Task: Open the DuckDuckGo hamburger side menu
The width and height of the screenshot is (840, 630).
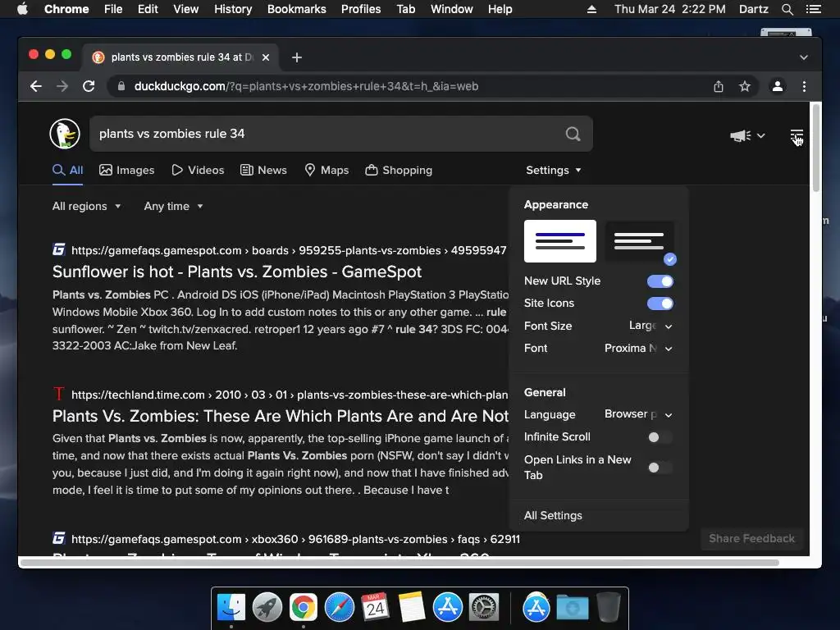Action: tap(797, 135)
